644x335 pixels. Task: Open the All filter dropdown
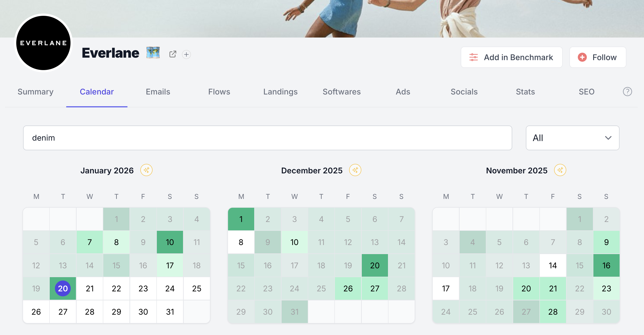click(x=572, y=138)
